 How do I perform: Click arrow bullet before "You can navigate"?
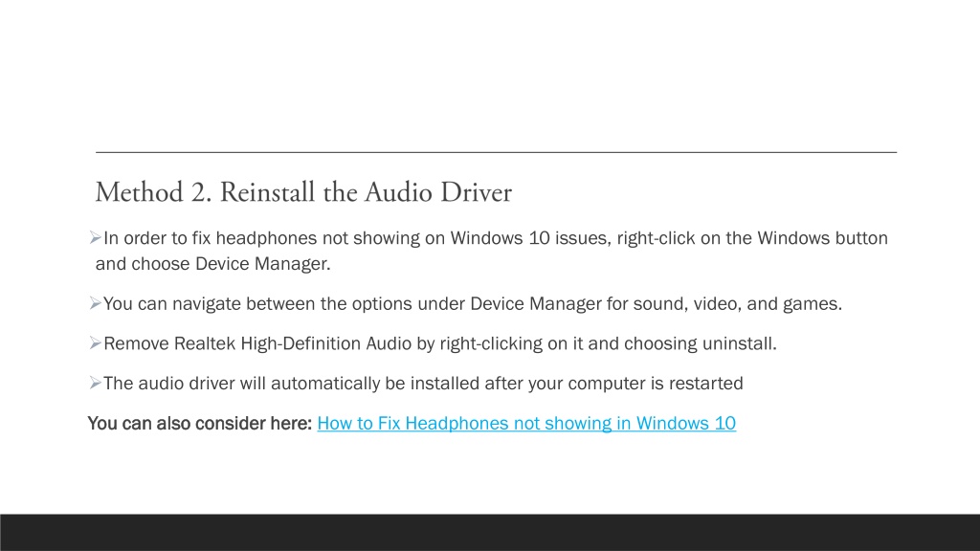click(95, 303)
